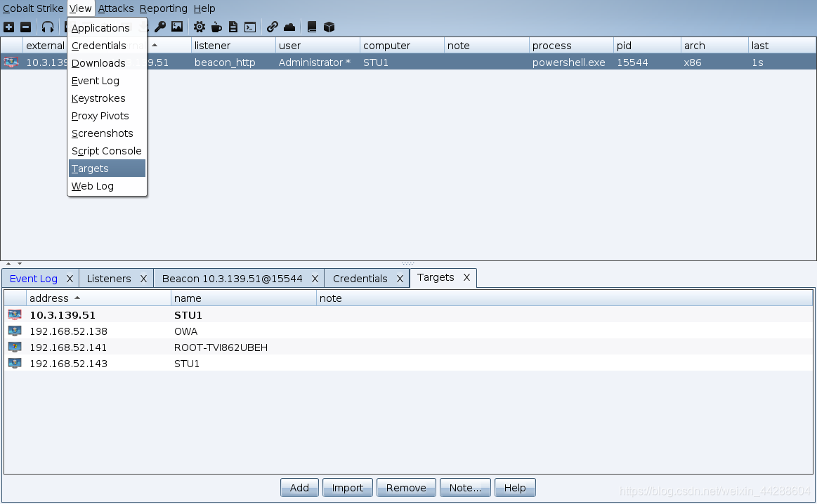817x504 pixels.
Task: Click the computer icon beside 192.168.52.141
Action: (15, 347)
